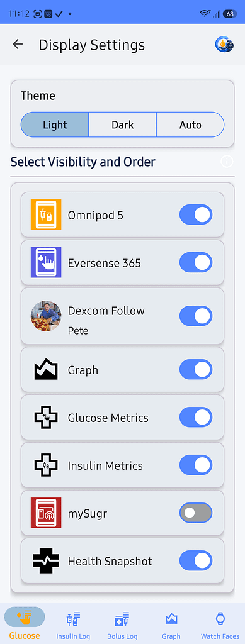Select the Dark theme option

pos(122,125)
